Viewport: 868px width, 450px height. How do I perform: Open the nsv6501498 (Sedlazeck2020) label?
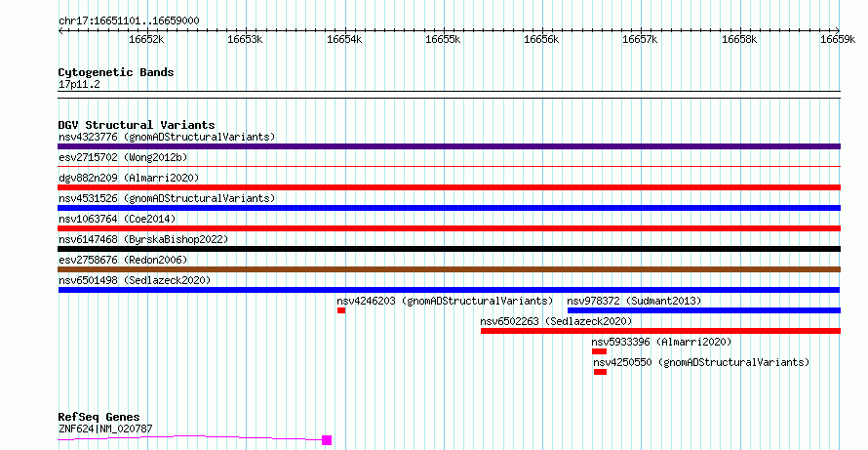click(x=135, y=280)
